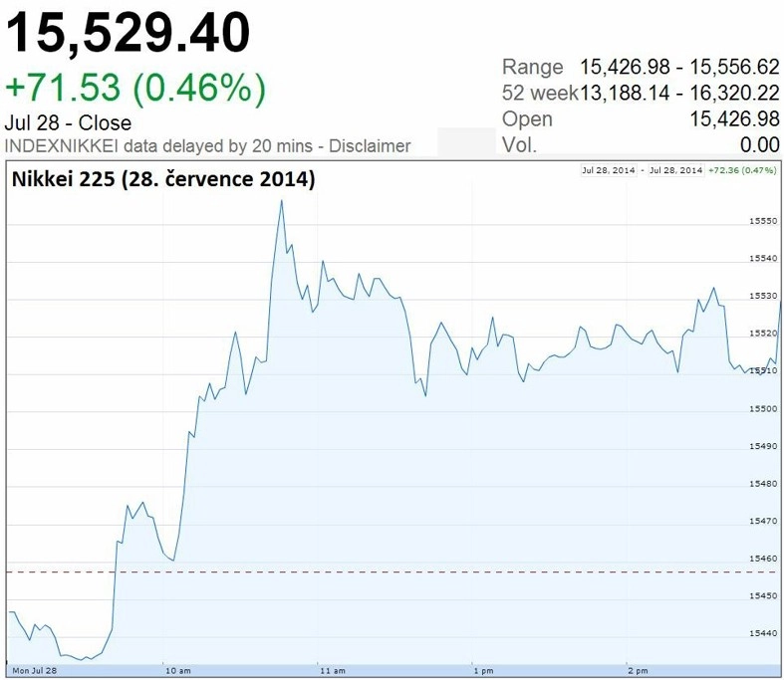Click the Open value 15,426.98
Screen dimensions: 784x680
(734, 118)
